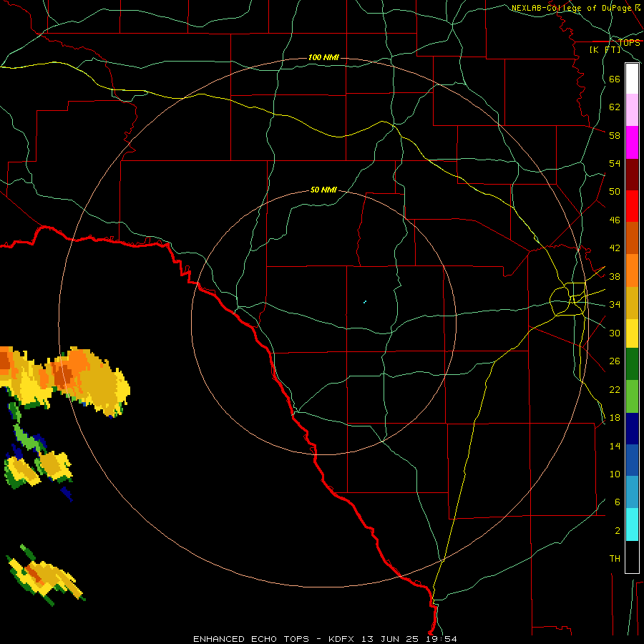Click the 18 legend value label
644x644 pixels.
(x=615, y=418)
